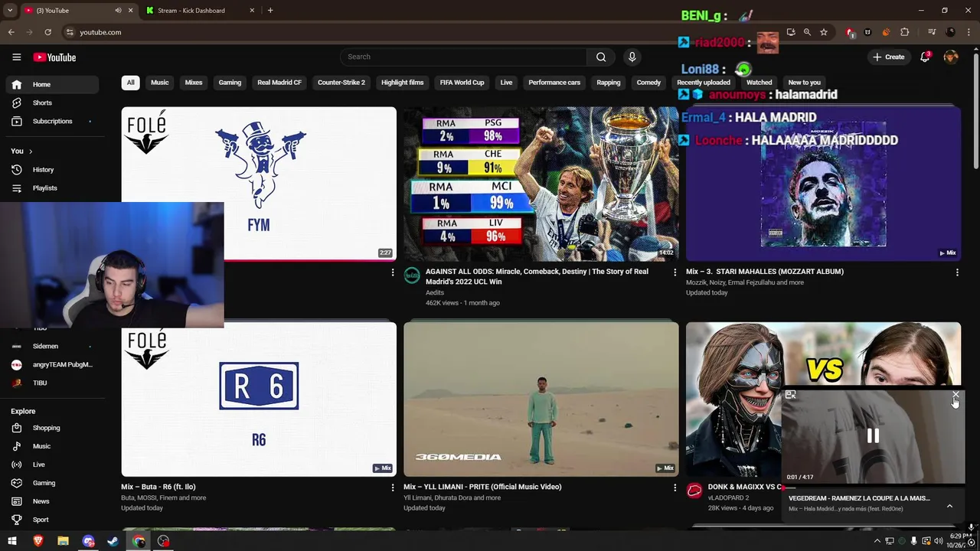Select the All filter chip

point(130,83)
